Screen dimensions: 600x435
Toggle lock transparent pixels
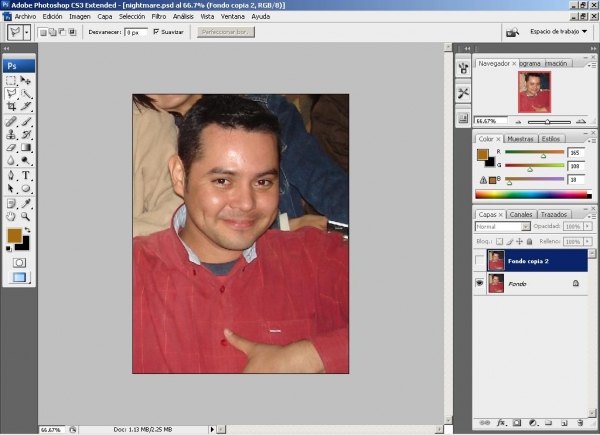(x=499, y=241)
